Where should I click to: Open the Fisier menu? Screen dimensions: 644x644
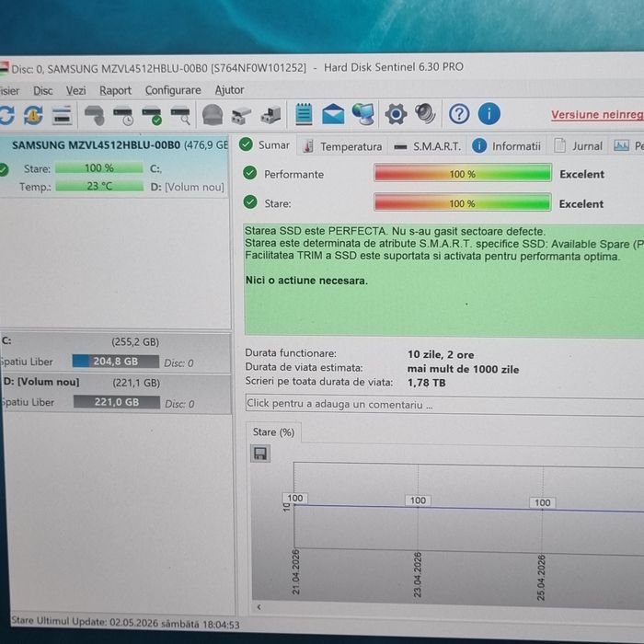9,91
